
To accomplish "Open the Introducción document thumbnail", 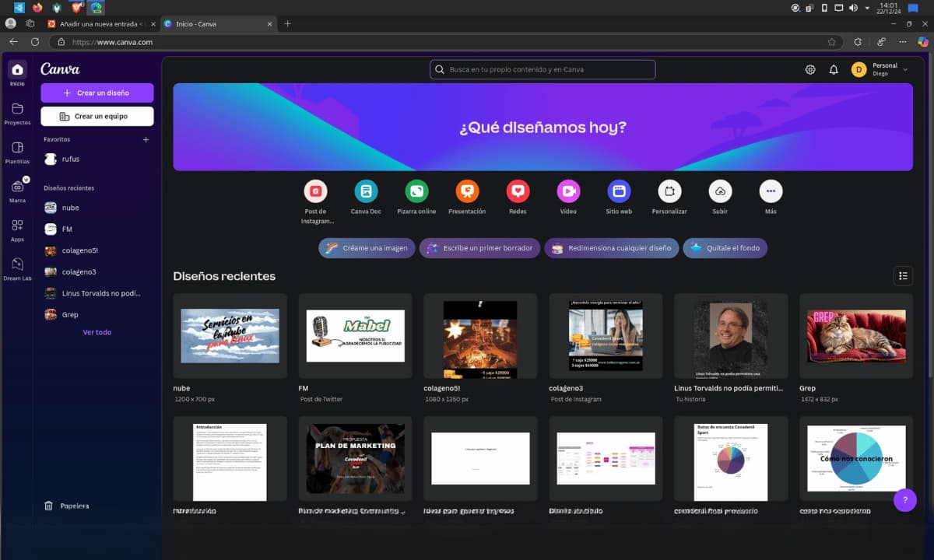I will point(230,458).
